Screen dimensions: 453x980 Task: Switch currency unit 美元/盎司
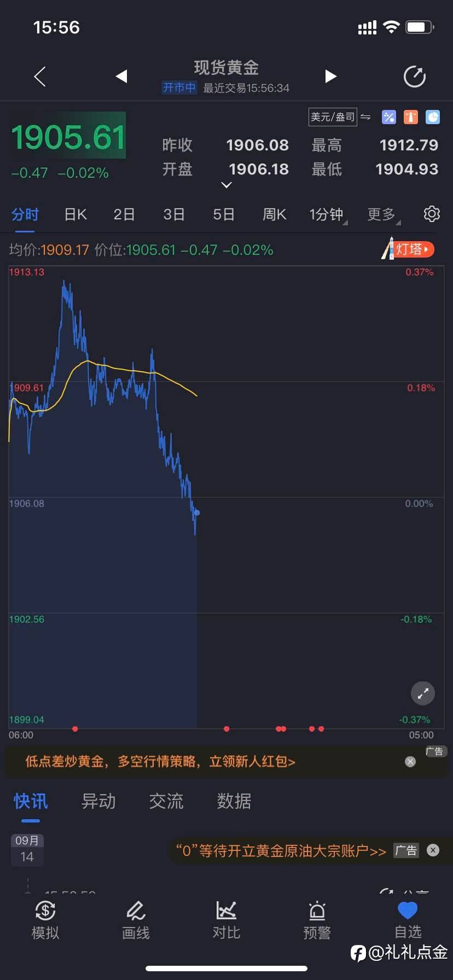click(x=333, y=116)
